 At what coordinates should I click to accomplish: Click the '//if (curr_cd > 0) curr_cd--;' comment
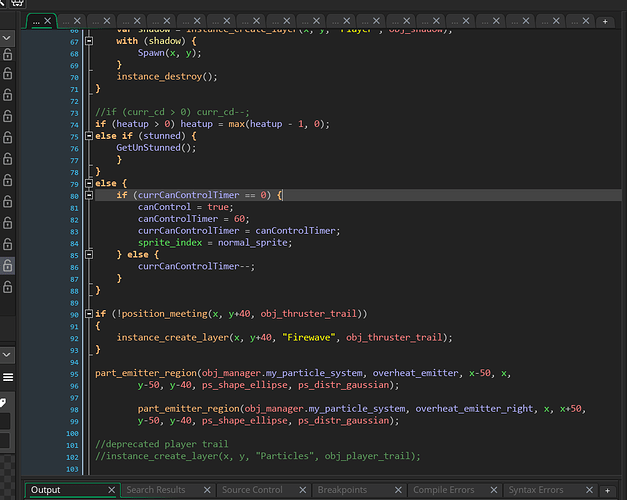click(172, 112)
